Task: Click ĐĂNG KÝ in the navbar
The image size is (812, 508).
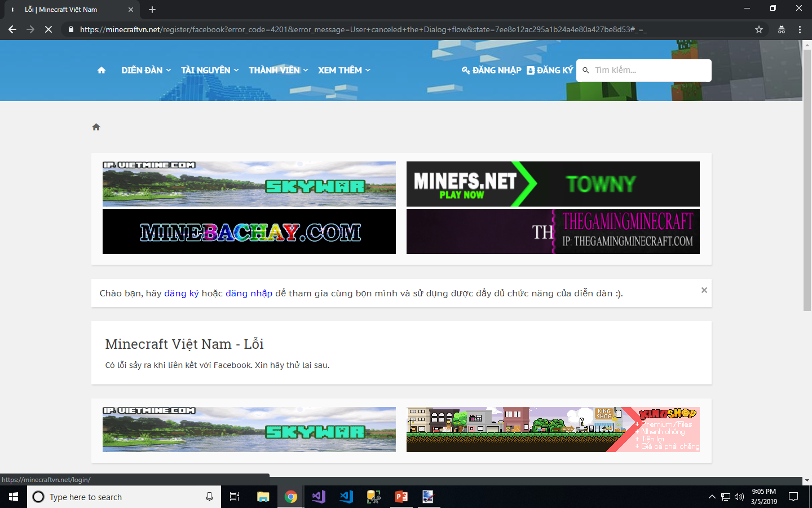Action: click(x=550, y=70)
